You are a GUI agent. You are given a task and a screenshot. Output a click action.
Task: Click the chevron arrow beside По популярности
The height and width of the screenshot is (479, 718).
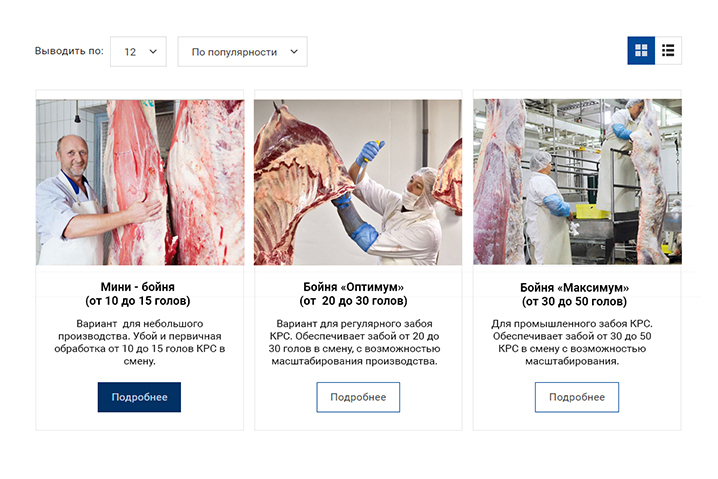(294, 52)
